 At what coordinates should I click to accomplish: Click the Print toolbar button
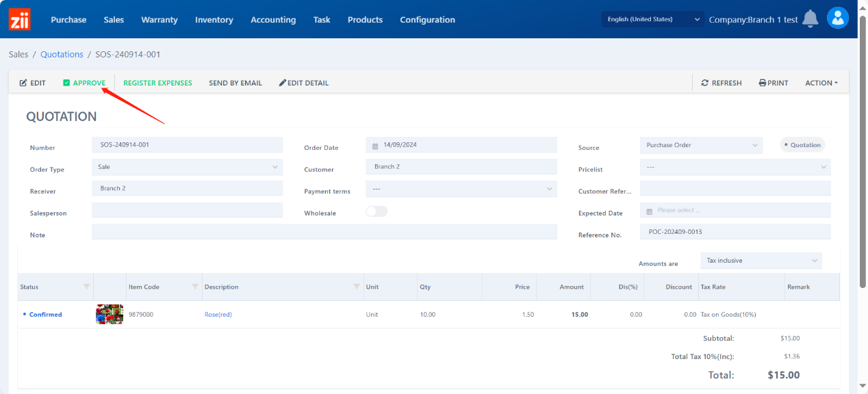[774, 83]
